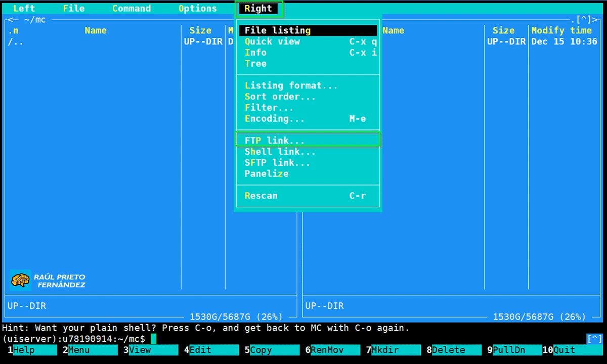The image size is (607, 364).
Task: Select SFTP link... option
Action: (277, 163)
